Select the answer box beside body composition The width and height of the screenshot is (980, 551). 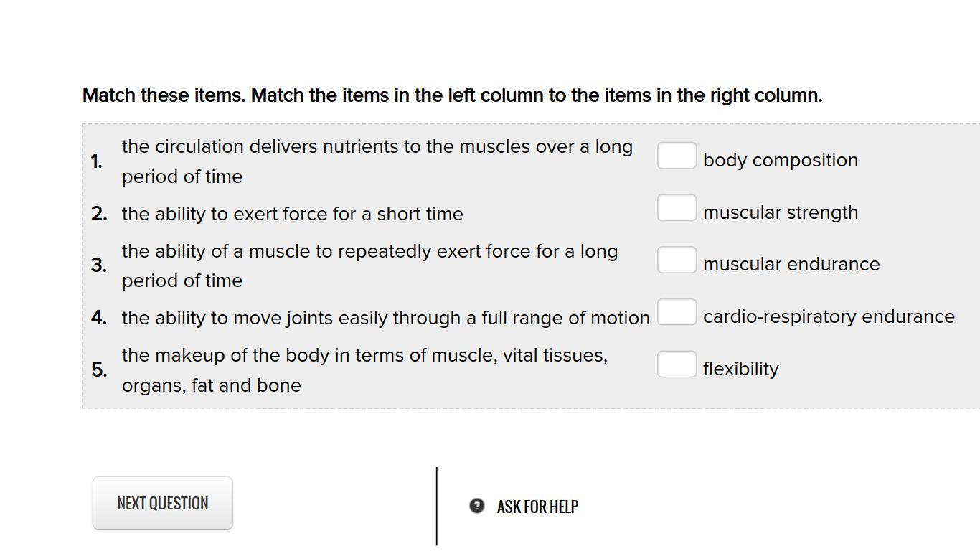[x=677, y=156]
